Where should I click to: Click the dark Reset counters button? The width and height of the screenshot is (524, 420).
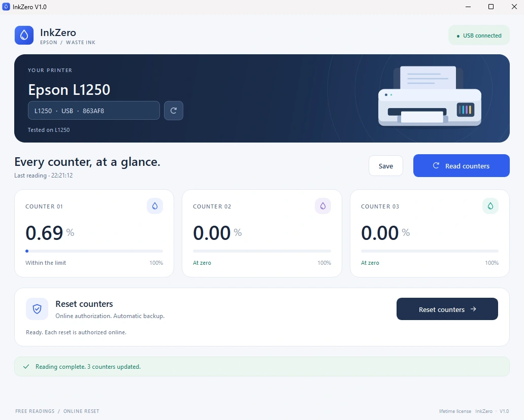[447, 309]
